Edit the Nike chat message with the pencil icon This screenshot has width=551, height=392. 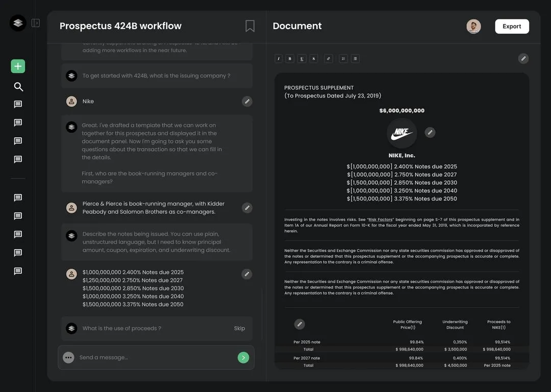247,101
